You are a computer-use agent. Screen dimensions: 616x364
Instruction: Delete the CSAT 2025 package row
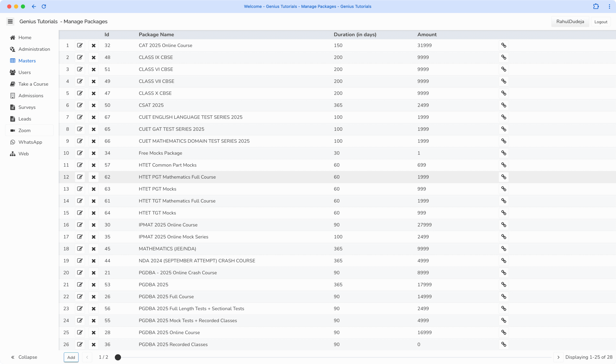(x=94, y=105)
